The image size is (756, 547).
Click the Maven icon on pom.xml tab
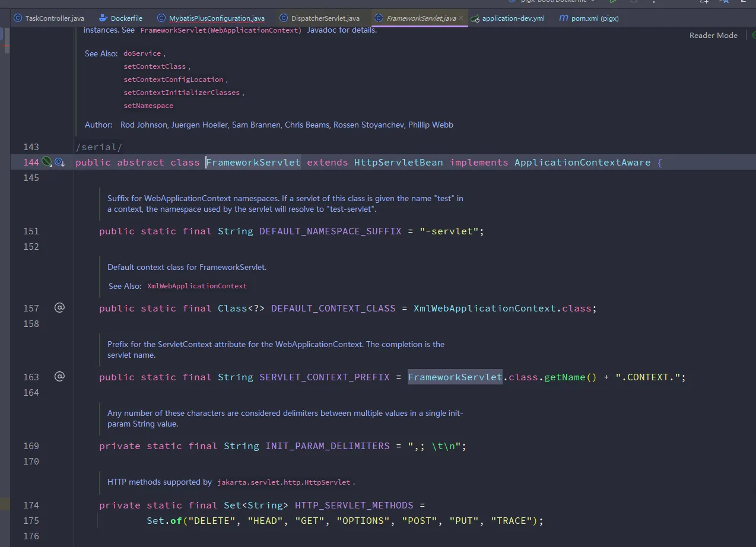(x=563, y=18)
